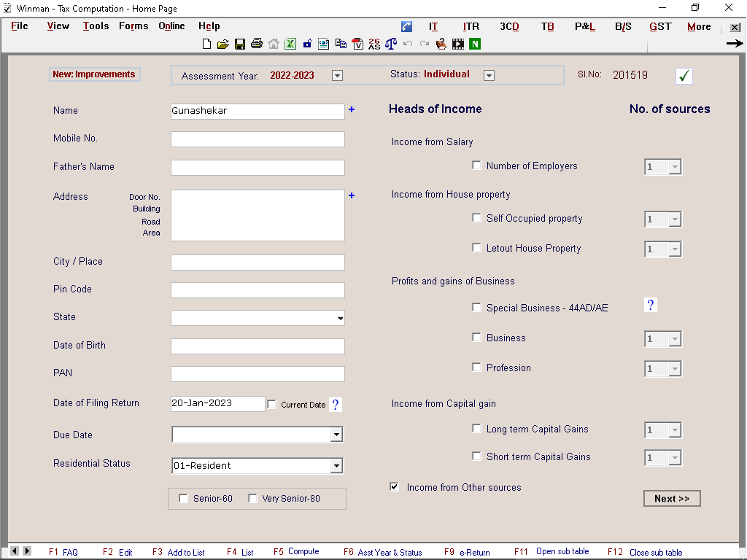Open the Tools menu
This screenshot has height=560, width=747.
(96, 26)
